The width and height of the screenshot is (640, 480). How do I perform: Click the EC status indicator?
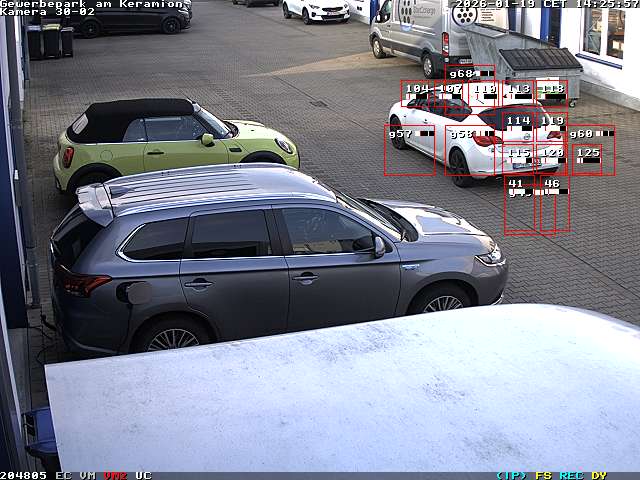(x=63, y=475)
